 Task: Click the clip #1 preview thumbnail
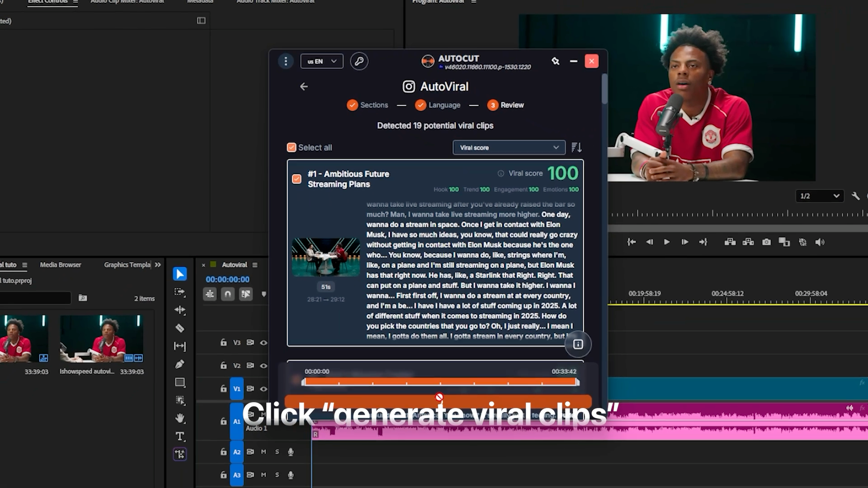tap(326, 257)
